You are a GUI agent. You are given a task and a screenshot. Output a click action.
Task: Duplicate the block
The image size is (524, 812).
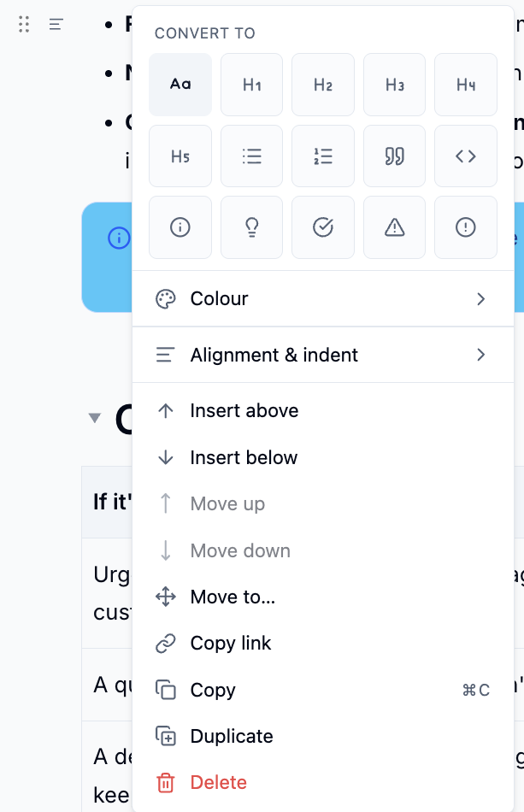point(323,736)
